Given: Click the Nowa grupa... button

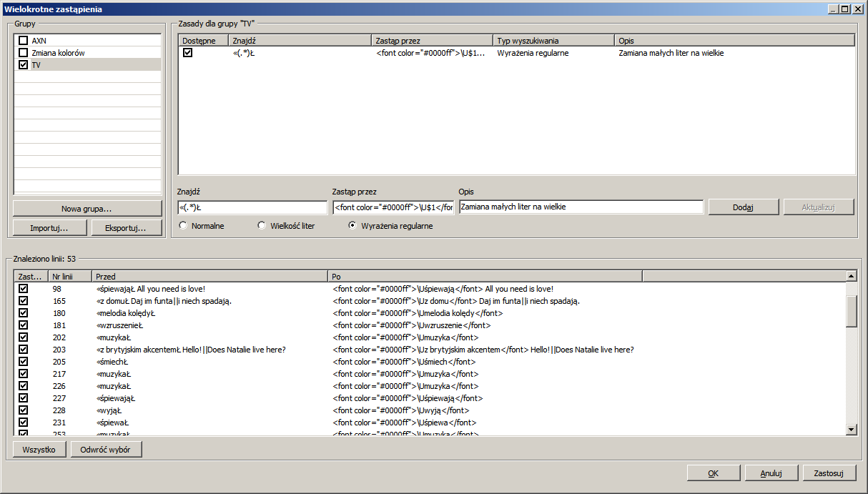Looking at the screenshot, I should pos(87,208).
